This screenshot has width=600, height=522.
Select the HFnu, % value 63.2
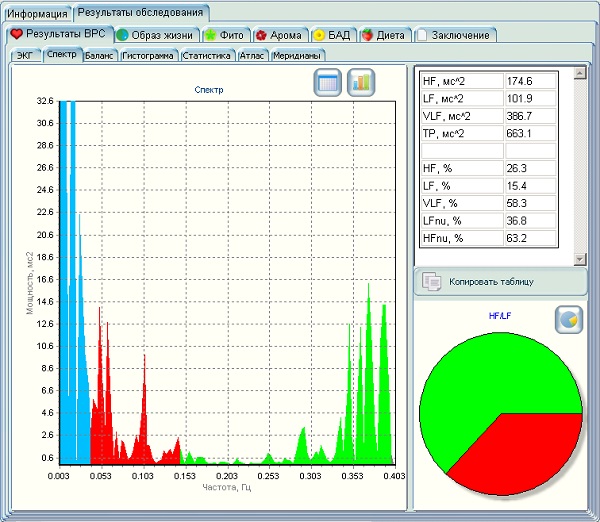point(530,238)
